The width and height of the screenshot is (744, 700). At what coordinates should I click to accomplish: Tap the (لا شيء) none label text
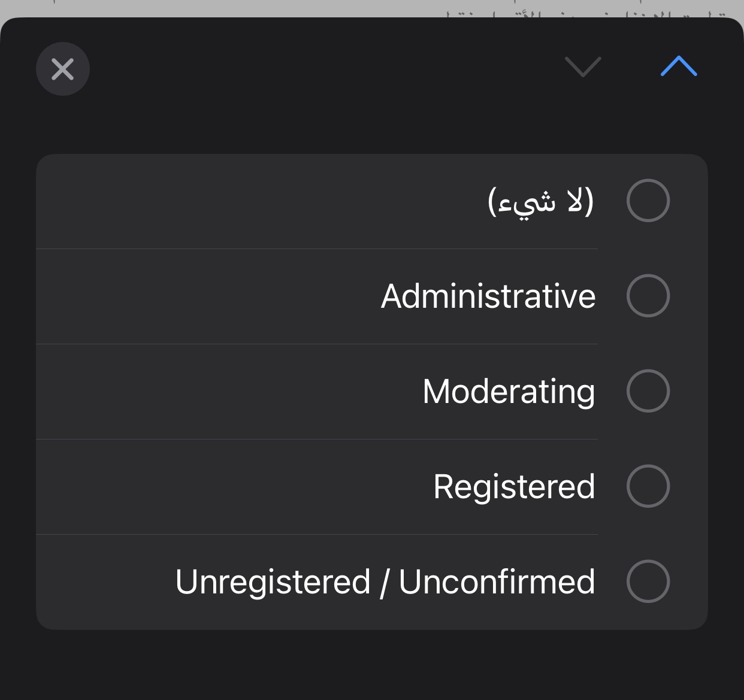point(540,201)
